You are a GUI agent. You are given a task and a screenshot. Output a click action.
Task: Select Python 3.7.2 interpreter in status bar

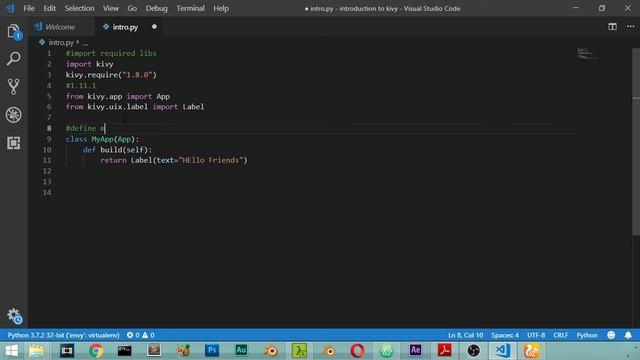tap(63, 335)
